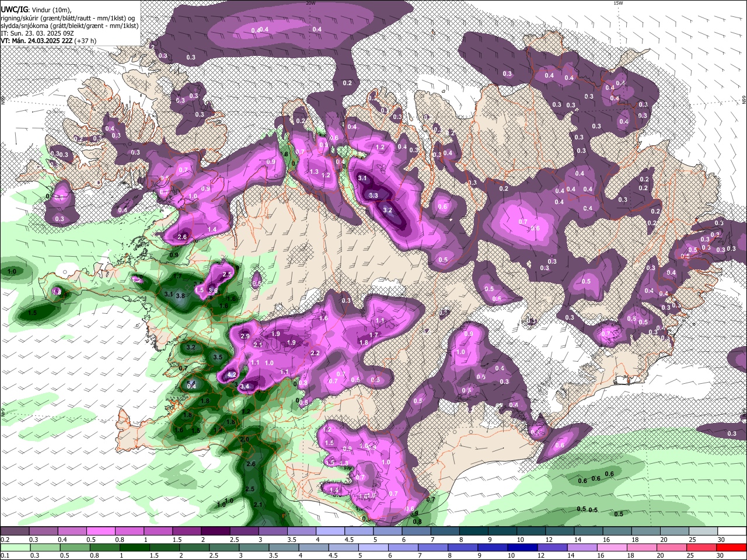Click the 3.6 value in the small pink patch

213,290
